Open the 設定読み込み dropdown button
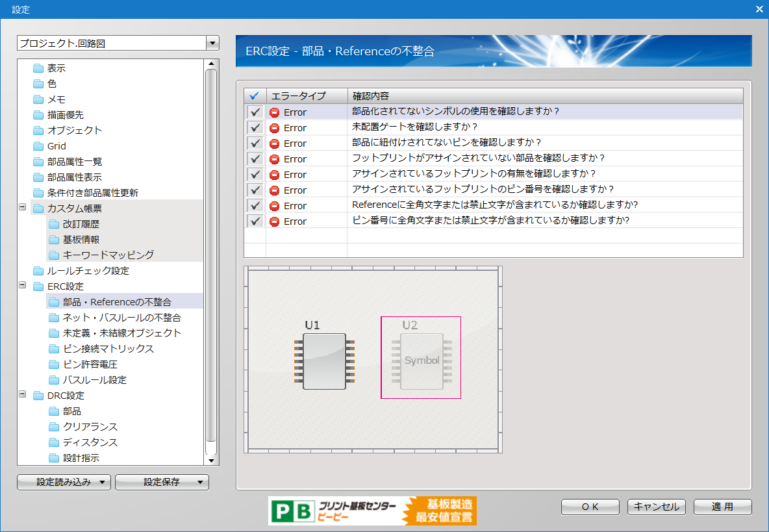 [x=64, y=482]
